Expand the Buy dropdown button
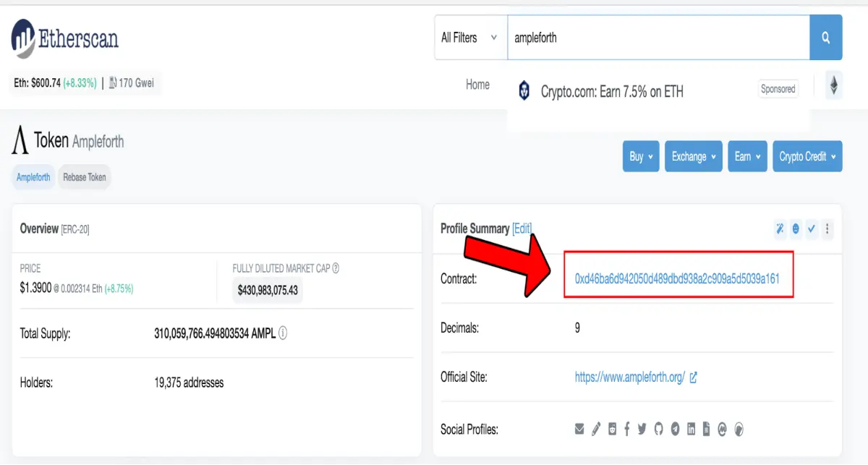 tap(641, 156)
